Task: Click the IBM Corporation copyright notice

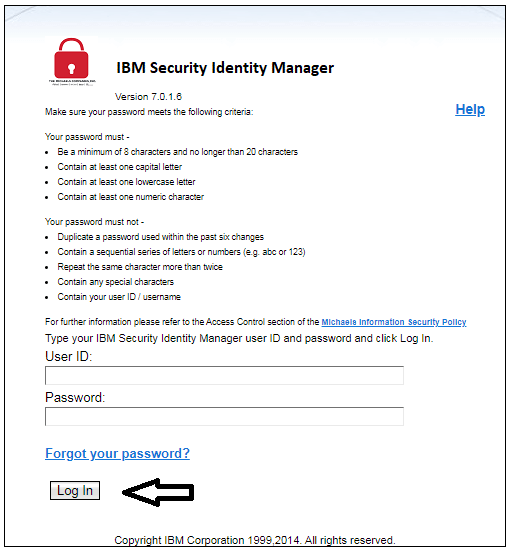Action: tap(254, 540)
